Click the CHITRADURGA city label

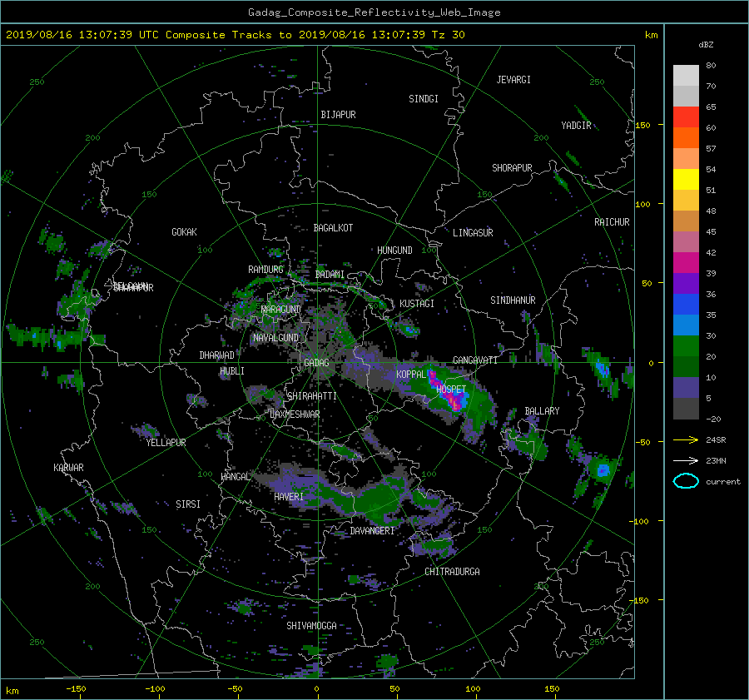point(453,572)
